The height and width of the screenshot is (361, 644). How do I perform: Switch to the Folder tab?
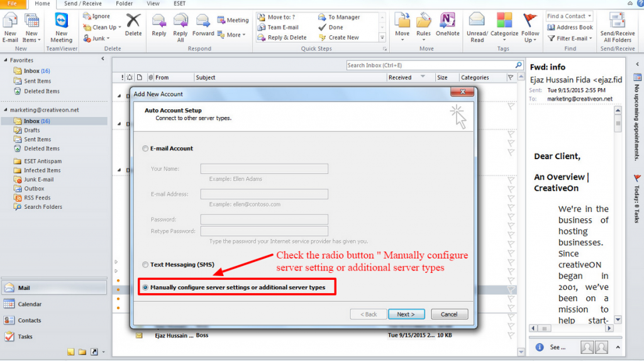click(x=124, y=4)
